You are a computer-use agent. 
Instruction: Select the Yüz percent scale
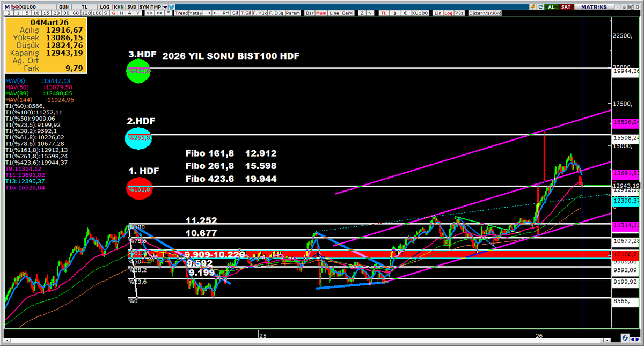point(459,13)
